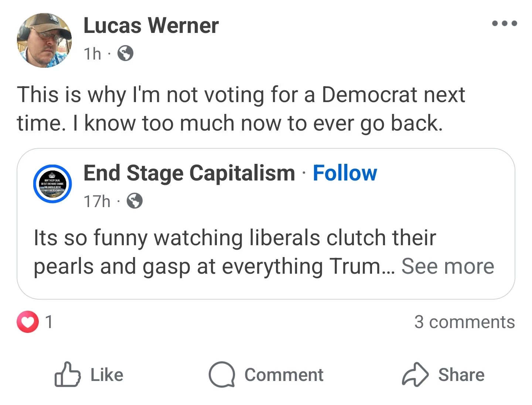Expand shared post with See more
The height and width of the screenshot is (405, 532).
(x=447, y=266)
